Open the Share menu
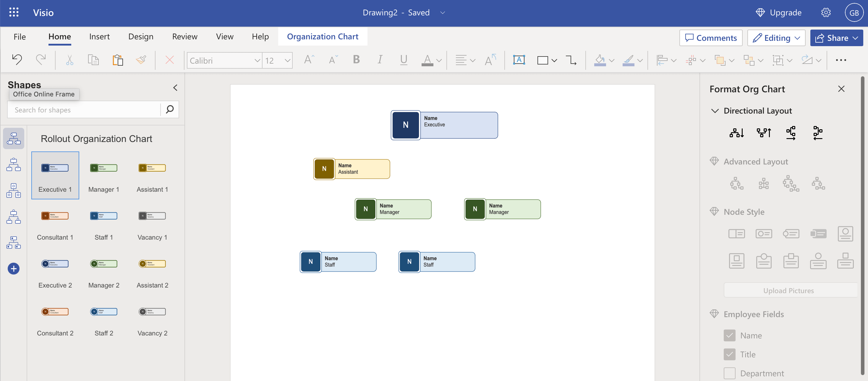The width and height of the screenshot is (868, 381). pyautogui.click(x=837, y=38)
